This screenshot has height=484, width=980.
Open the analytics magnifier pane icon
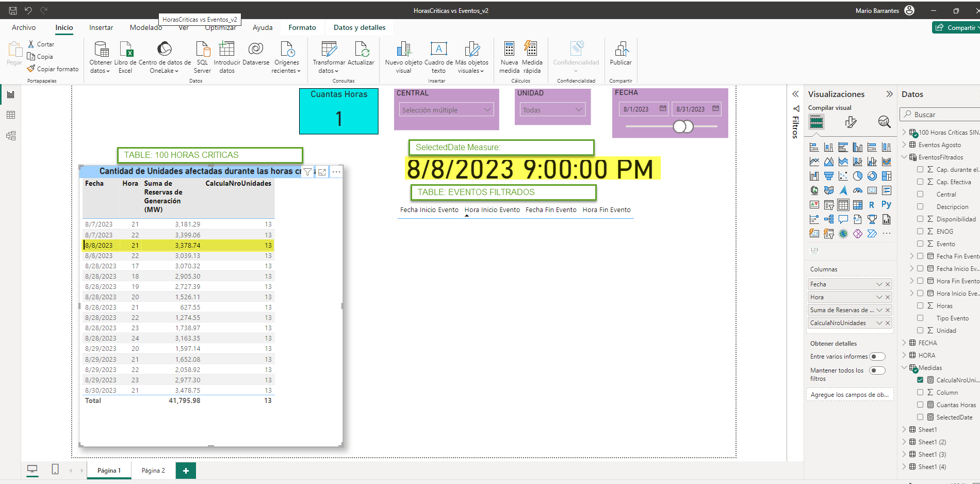point(884,122)
